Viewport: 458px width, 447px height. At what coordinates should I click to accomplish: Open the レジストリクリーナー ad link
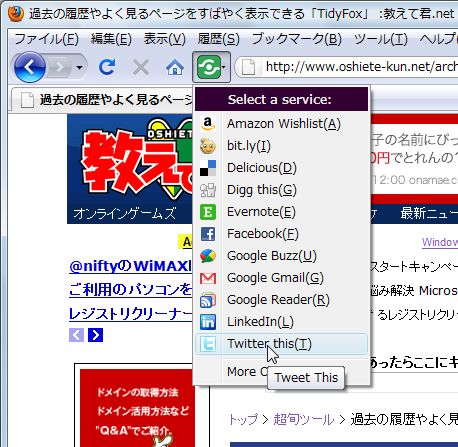(131, 313)
